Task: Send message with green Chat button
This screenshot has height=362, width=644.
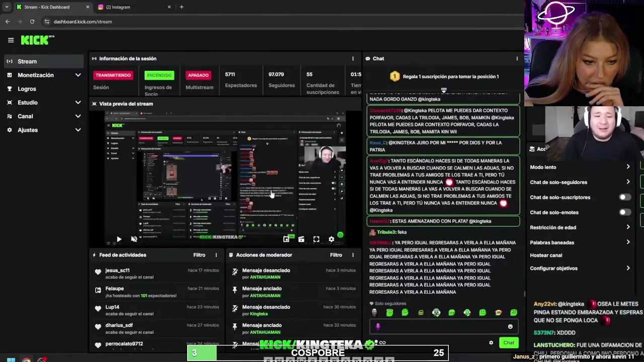Action: (509, 343)
